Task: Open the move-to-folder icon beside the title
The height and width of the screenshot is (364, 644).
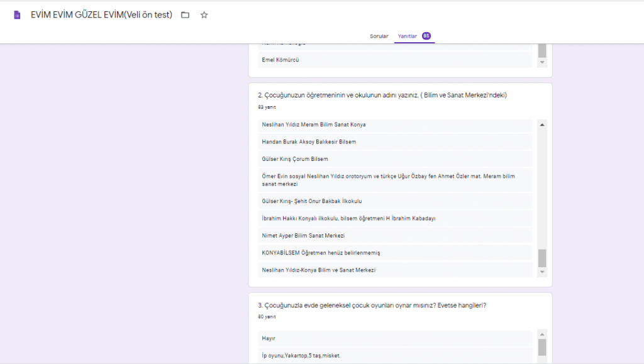Action: tap(185, 15)
